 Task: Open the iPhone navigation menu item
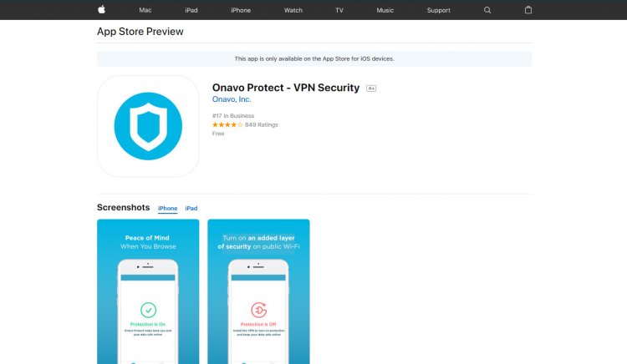coord(241,10)
